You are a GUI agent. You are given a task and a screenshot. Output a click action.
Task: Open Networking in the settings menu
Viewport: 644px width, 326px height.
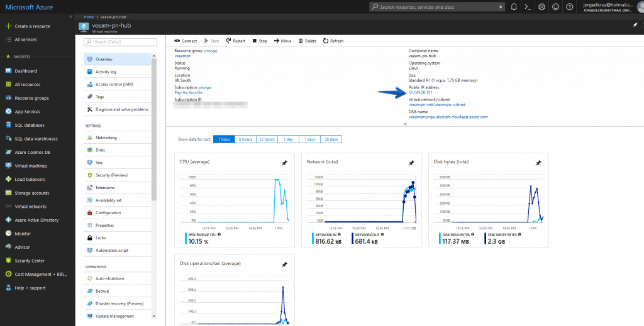[106, 138]
